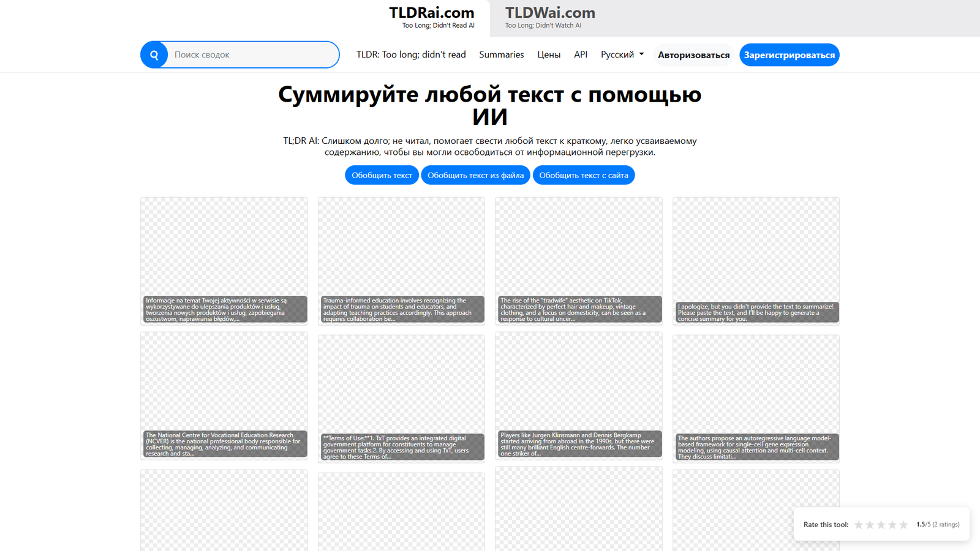Click the Авторизоваться login button
This screenshot has width=980, height=551.
(694, 55)
